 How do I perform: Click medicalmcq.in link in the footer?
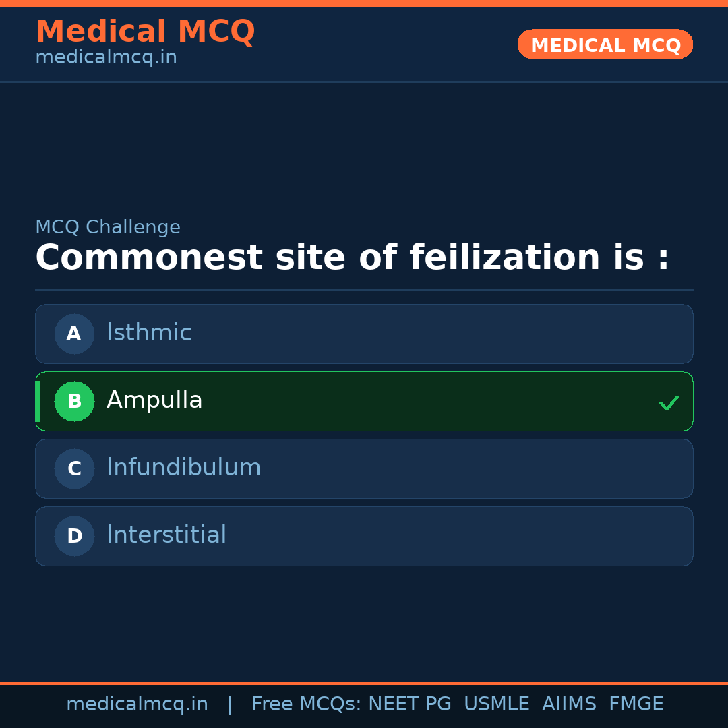(137, 704)
